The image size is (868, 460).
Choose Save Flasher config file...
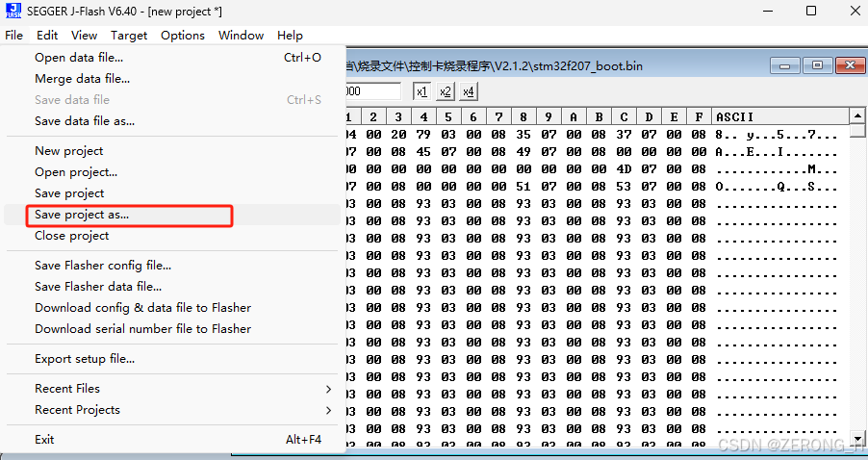[x=172, y=266]
